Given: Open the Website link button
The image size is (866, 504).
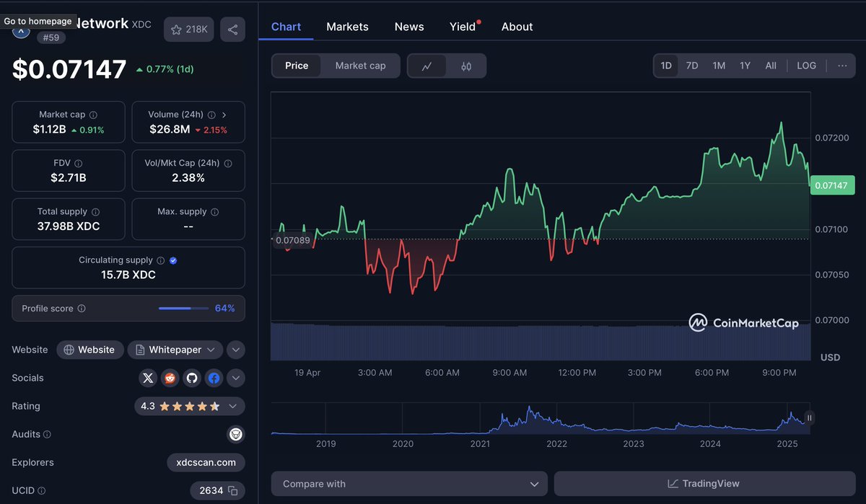Looking at the screenshot, I should click(x=90, y=350).
